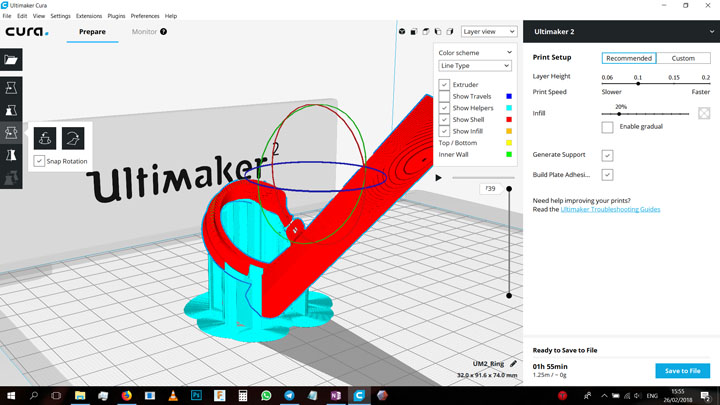Open VLC media player from taskbar

point(173,395)
